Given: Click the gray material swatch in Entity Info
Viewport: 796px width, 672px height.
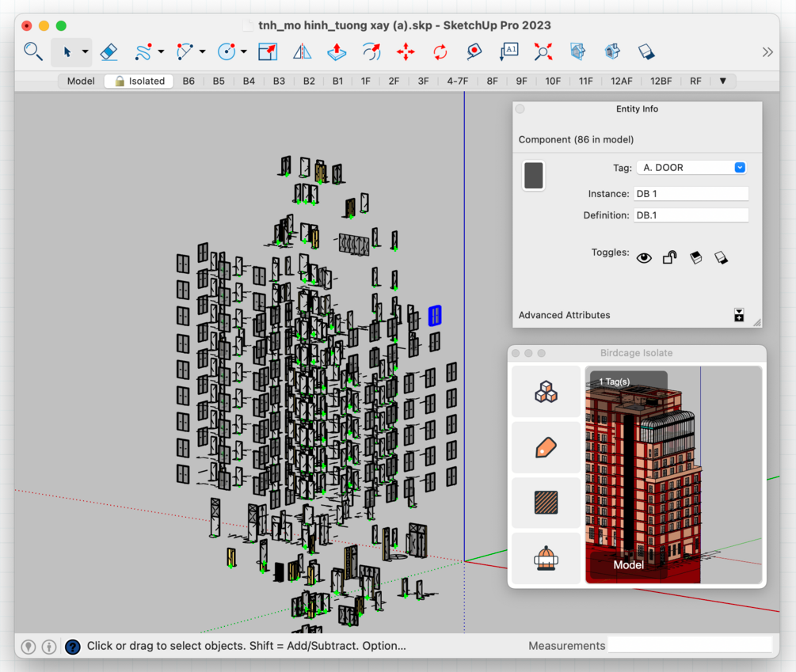Looking at the screenshot, I should click(533, 176).
